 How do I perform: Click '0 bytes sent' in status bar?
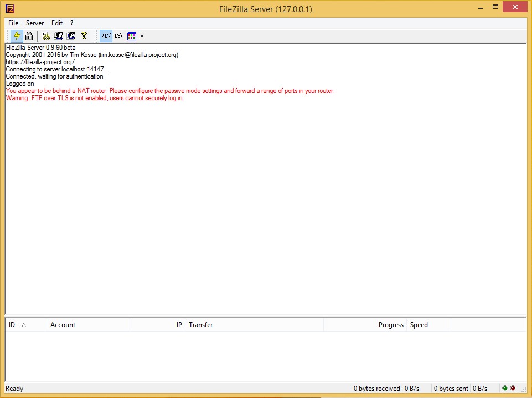[451, 389]
